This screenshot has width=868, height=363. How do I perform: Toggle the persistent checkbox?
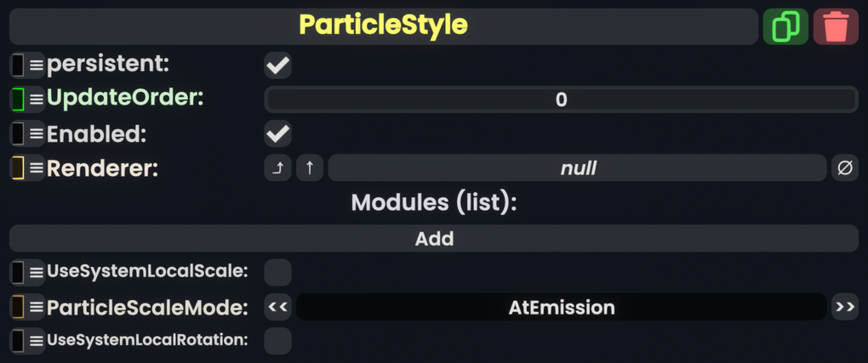click(x=277, y=65)
